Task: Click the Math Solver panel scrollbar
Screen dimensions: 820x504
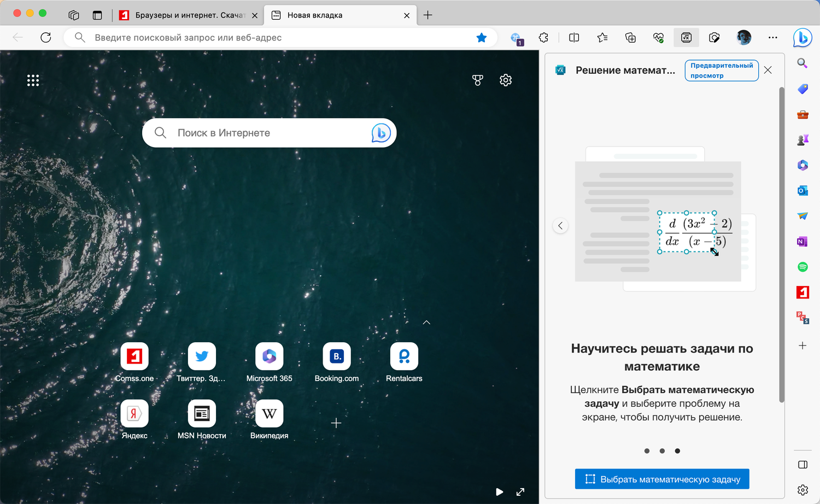Action: (782, 244)
